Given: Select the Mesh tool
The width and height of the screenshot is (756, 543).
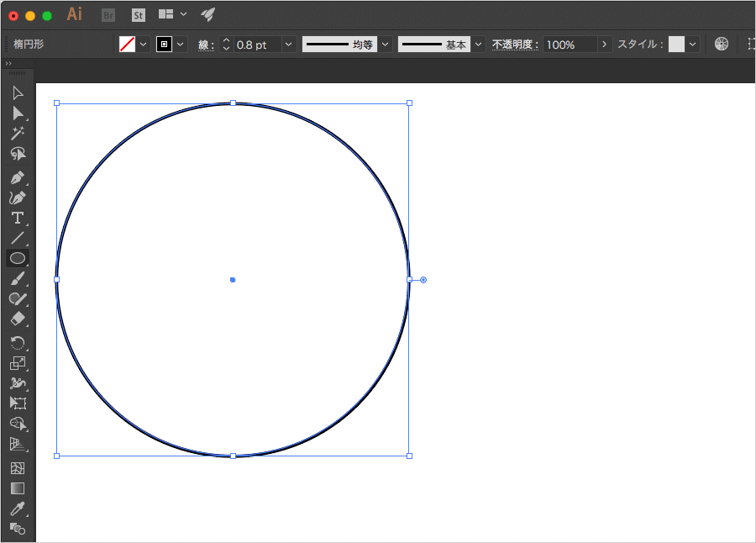Looking at the screenshot, I should pos(18,467).
